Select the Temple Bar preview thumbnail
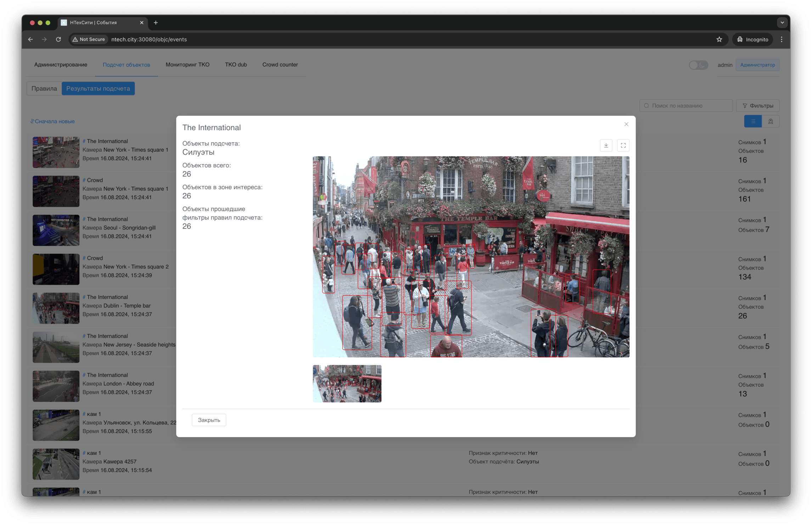Viewport: 812px width, 525px height. click(347, 384)
